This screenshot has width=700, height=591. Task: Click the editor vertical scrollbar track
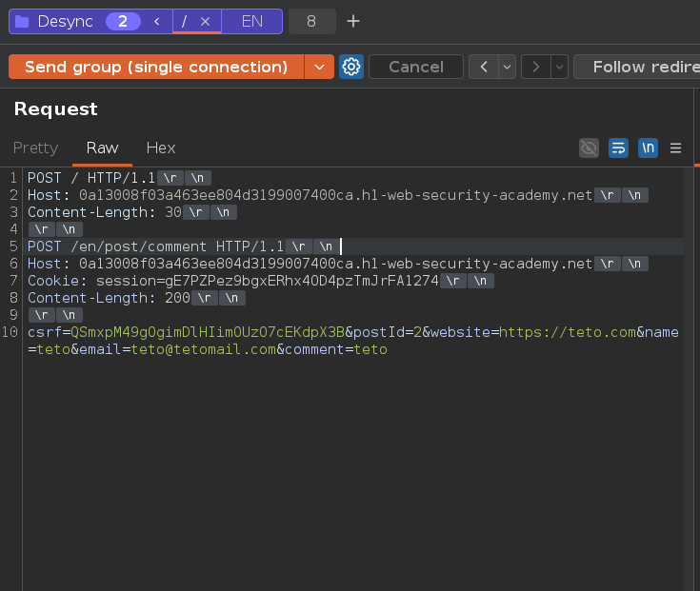coord(689,379)
